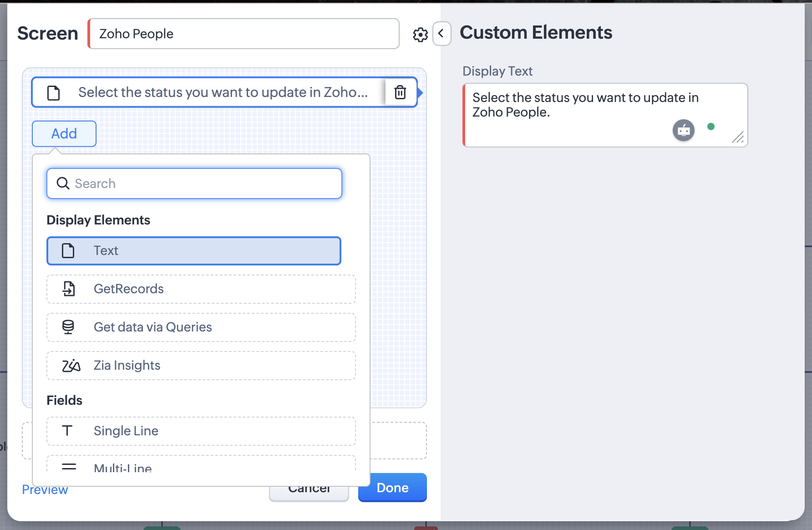This screenshot has width=812, height=530.
Task: Open screen settings gear icon
Action: point(420,35)
